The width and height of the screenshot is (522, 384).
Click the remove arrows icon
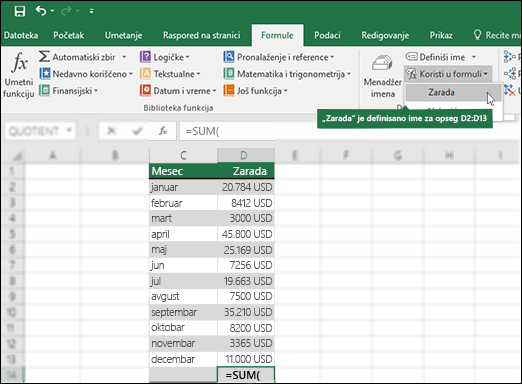click(510, 90)
